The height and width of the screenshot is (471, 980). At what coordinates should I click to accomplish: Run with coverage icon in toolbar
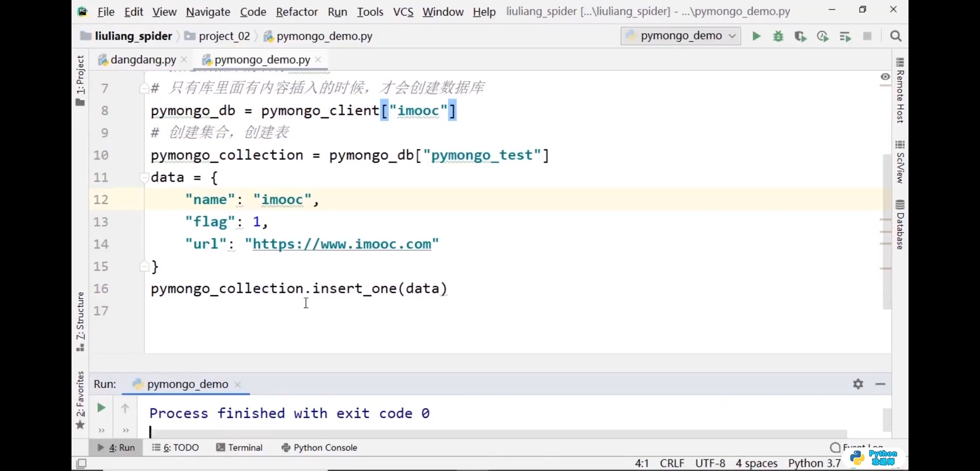click(800, 36)
